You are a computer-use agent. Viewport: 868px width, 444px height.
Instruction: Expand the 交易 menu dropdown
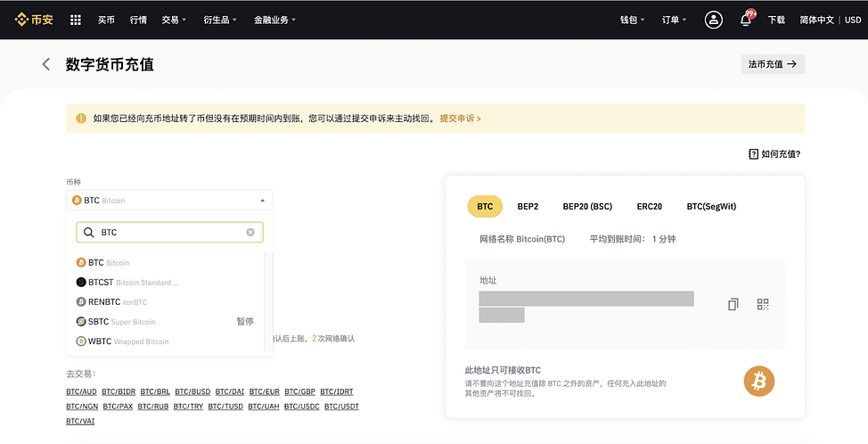click(x=174, y=20)
